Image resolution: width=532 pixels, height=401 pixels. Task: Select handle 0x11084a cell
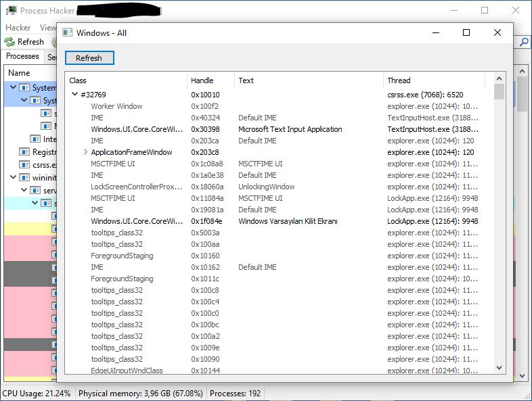pos(207,198)
